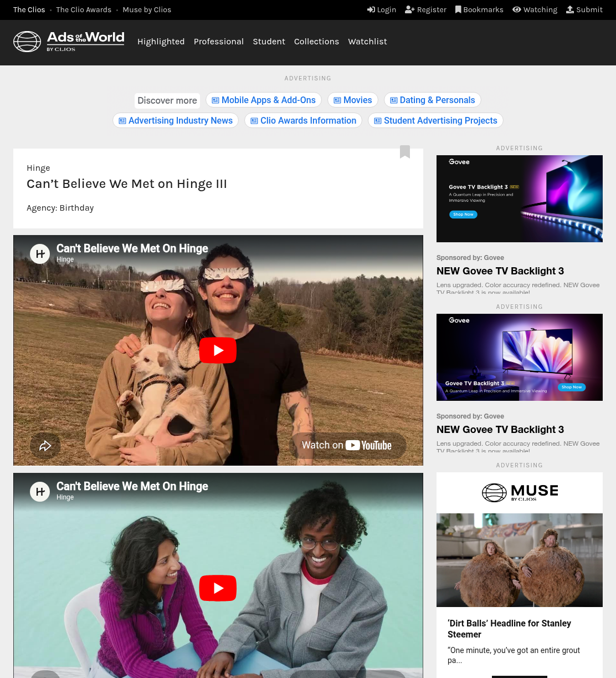The height and width of the screenshot is (678, 616).
Task: Play the second Hinge YouTube video
Action: [218, 588]
